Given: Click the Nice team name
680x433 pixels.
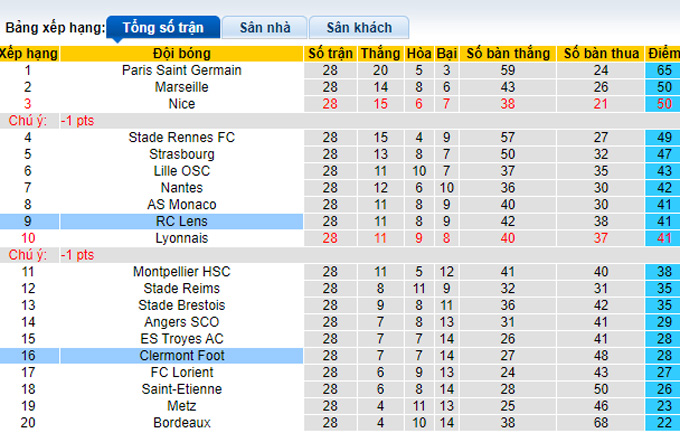Looking at the screenshot, I should coord(182,103).
